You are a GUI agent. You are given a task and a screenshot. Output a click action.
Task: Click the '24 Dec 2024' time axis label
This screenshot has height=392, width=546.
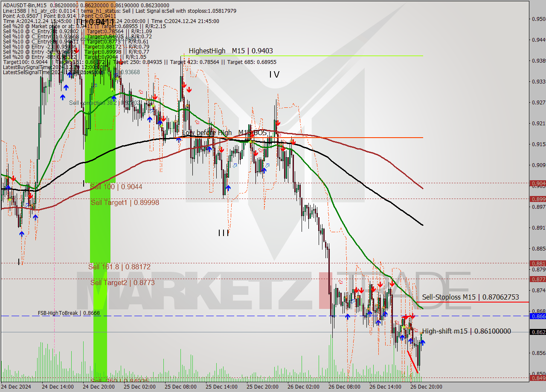click(16, 387)
